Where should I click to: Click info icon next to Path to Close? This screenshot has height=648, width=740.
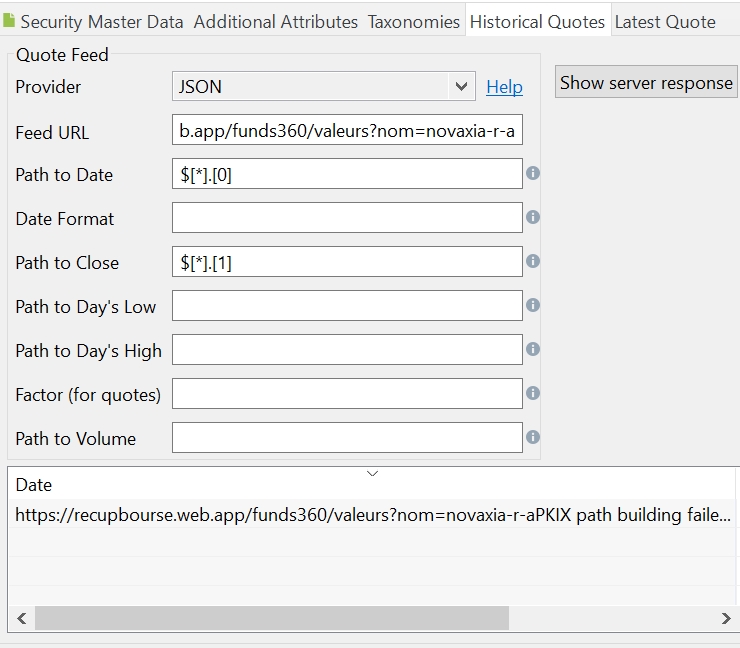pyautogui.click(x=533, y=261)
